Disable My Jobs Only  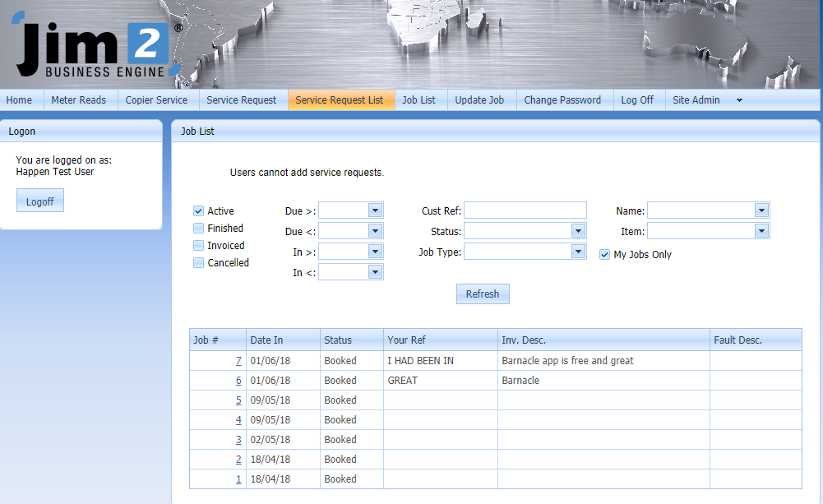[604, 254]
